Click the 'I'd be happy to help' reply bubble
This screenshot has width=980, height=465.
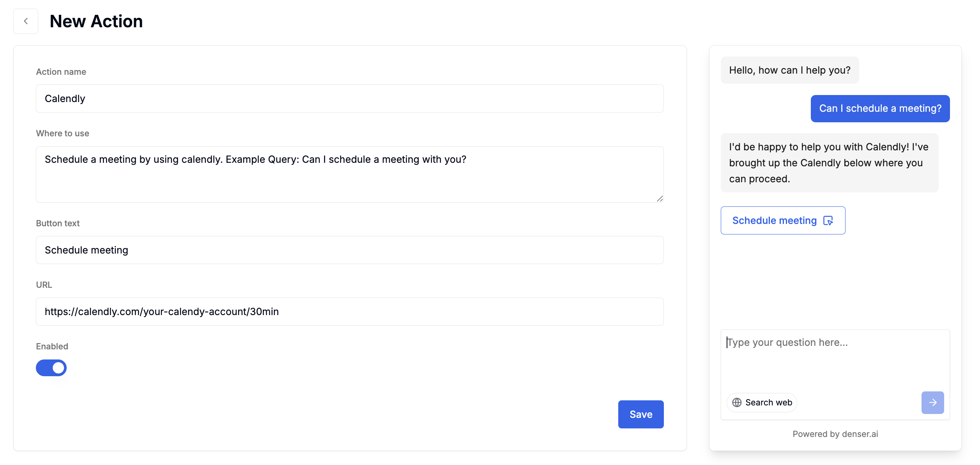(x=830, y=163)
